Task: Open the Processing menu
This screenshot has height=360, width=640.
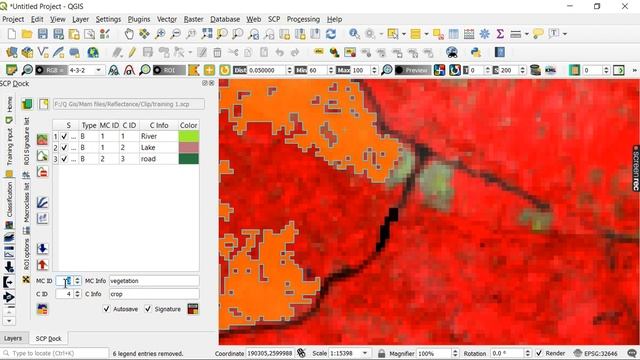Action: pyautogui.click(x=303, y=19)
